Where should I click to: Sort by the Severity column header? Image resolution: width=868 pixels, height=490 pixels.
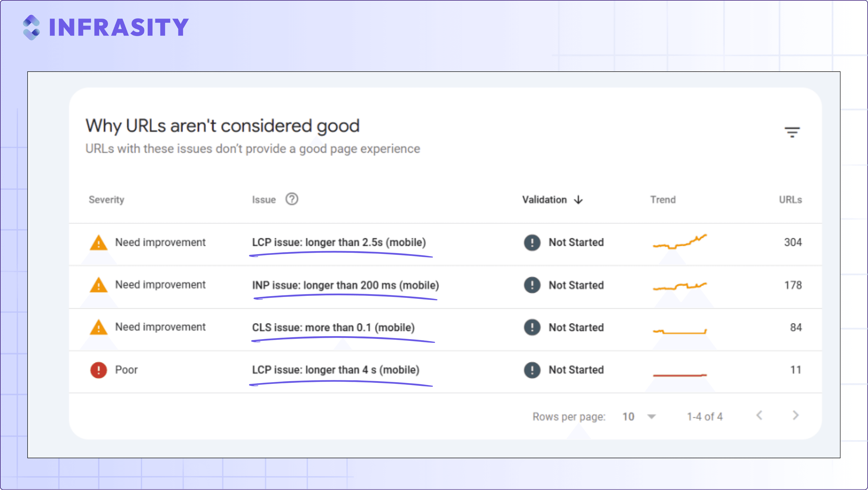click(x=106, y=200)
